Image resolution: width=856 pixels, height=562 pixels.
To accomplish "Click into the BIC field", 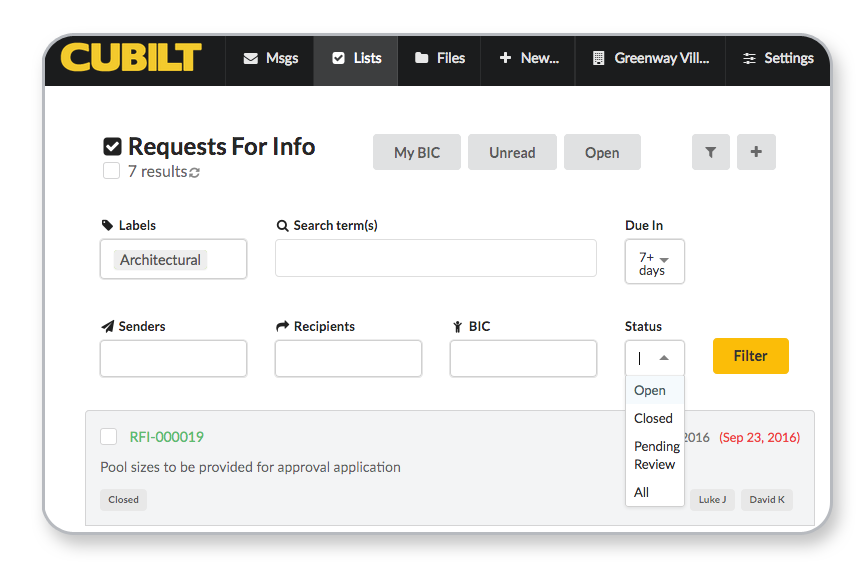I will 523,359.
